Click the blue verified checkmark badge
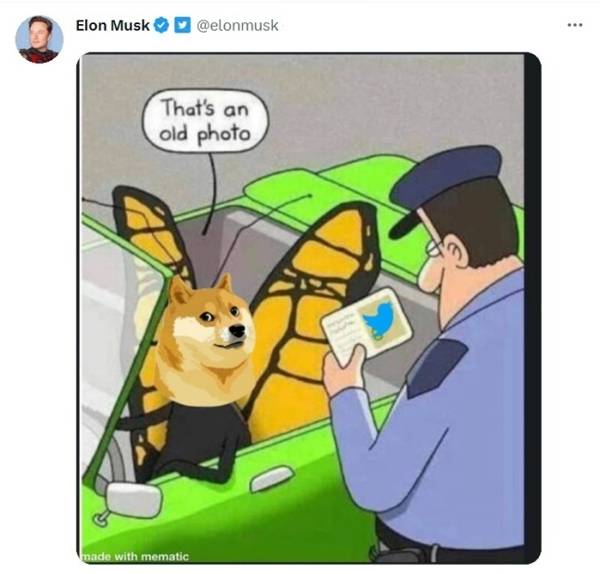 pos(161,25)
